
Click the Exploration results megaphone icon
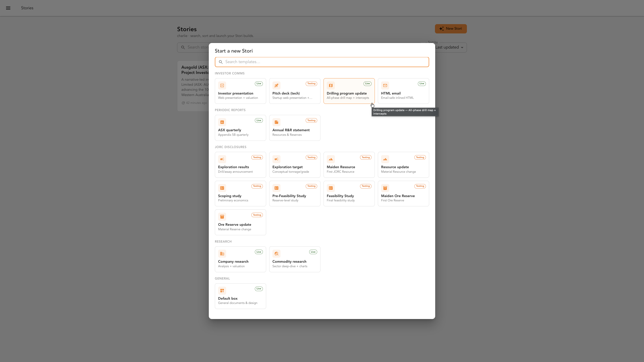coord(222,159)
